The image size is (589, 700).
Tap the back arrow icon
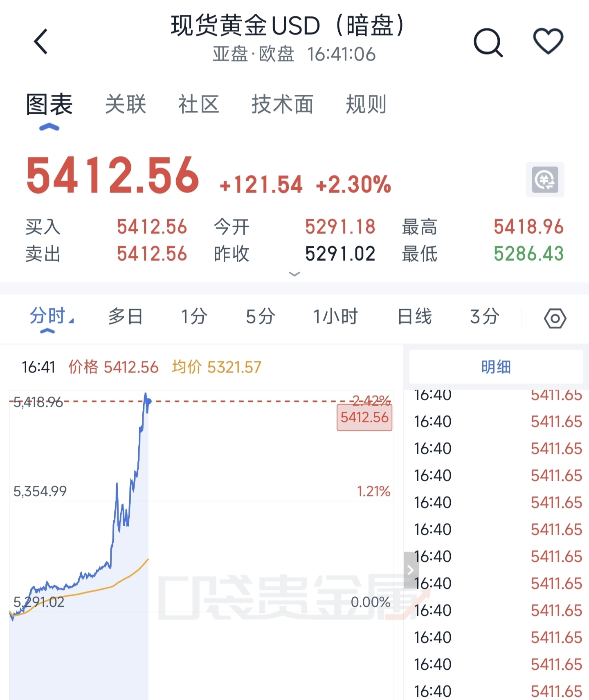41,41
